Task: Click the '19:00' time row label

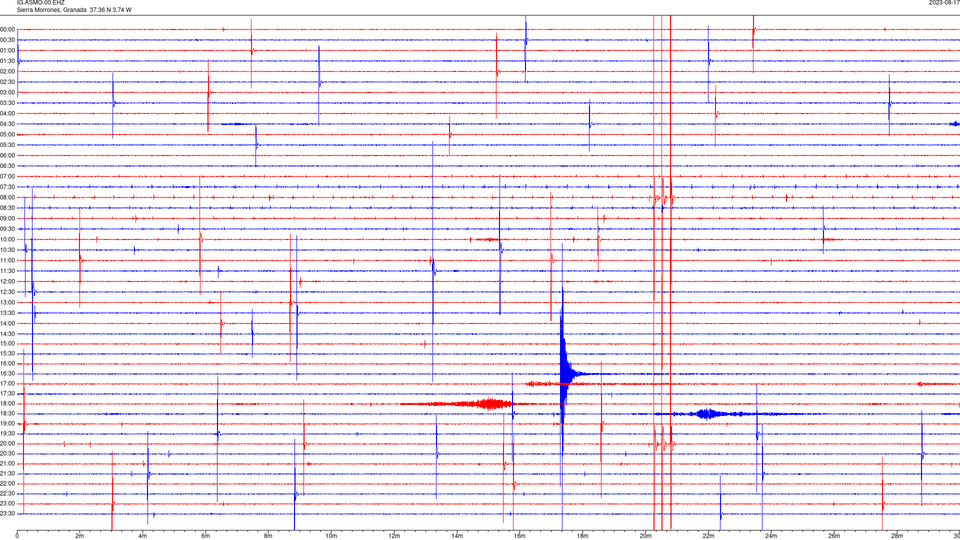Action: pyautogui.click(x=8, y=424)
